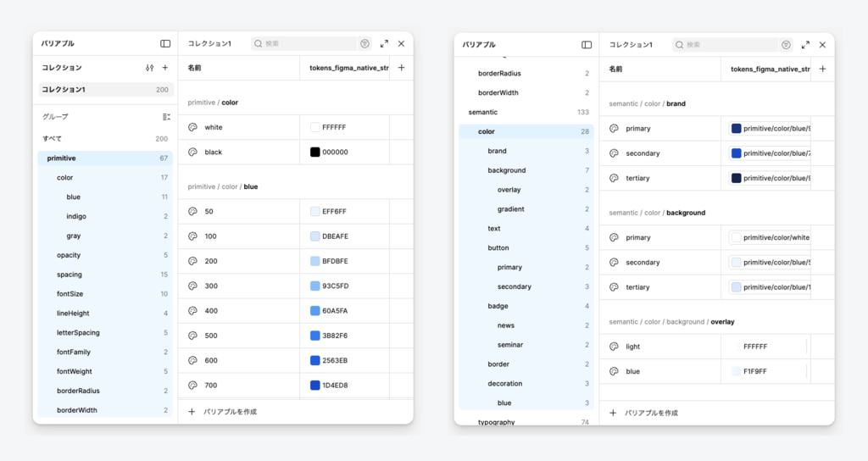The image size is (868, 461).
Task: Click the palette icon of overlay's blue variable
Action: pyautogui.click(x=614, y=371)
